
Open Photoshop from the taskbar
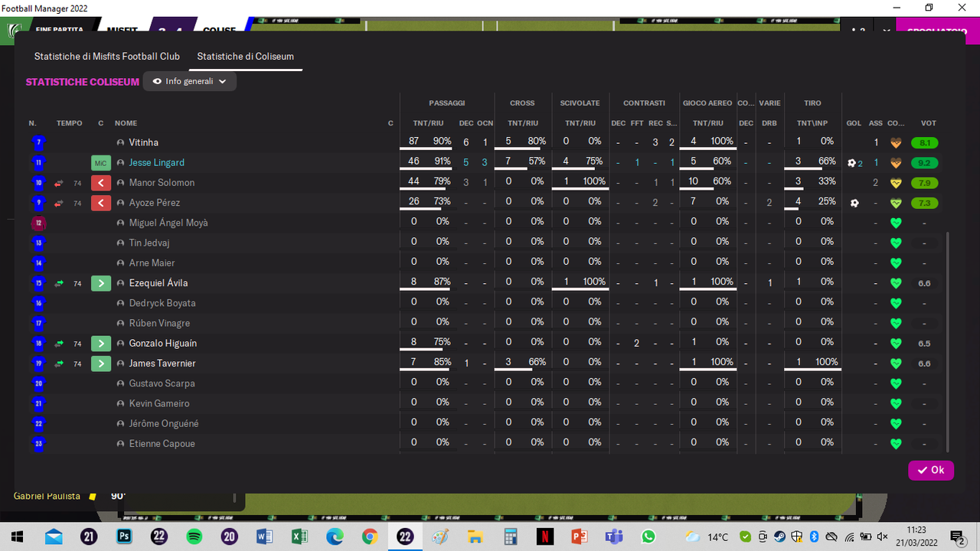(123, 536)
